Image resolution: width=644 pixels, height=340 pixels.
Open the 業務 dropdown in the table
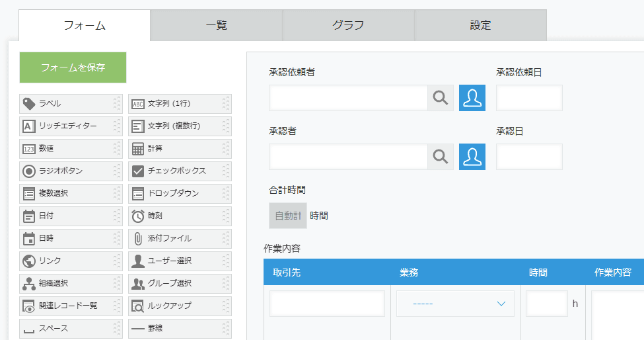point(455,304)
